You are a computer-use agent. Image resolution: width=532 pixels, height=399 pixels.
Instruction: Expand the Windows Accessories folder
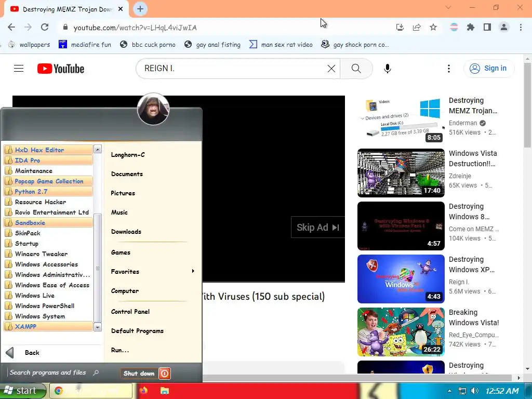click(x=48, y=264)
